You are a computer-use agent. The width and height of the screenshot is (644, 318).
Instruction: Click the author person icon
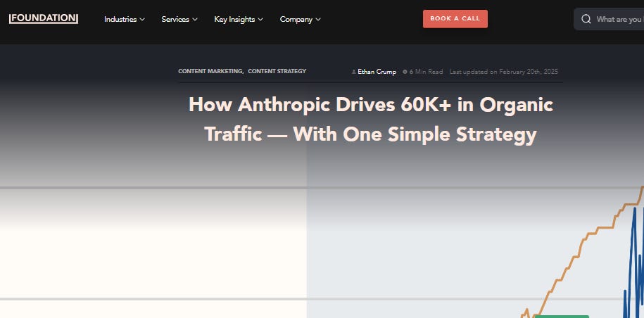click(353, 72)
